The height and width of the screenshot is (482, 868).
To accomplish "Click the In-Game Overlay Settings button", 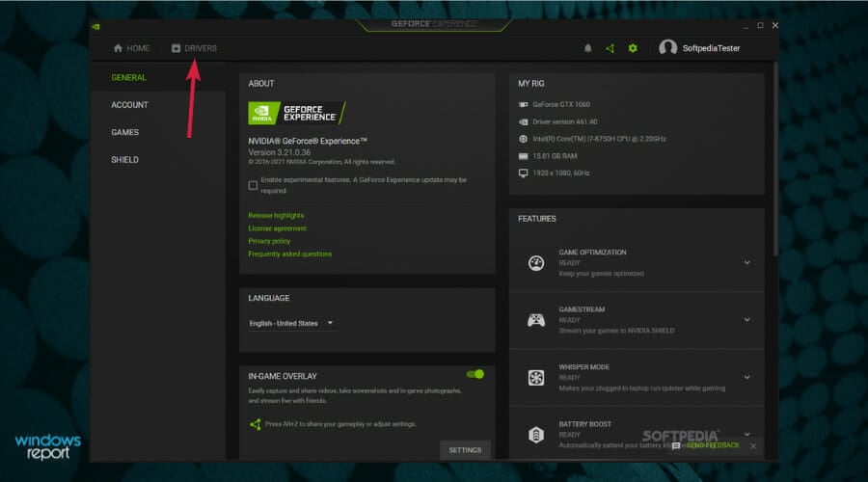I will coord(465,450).
